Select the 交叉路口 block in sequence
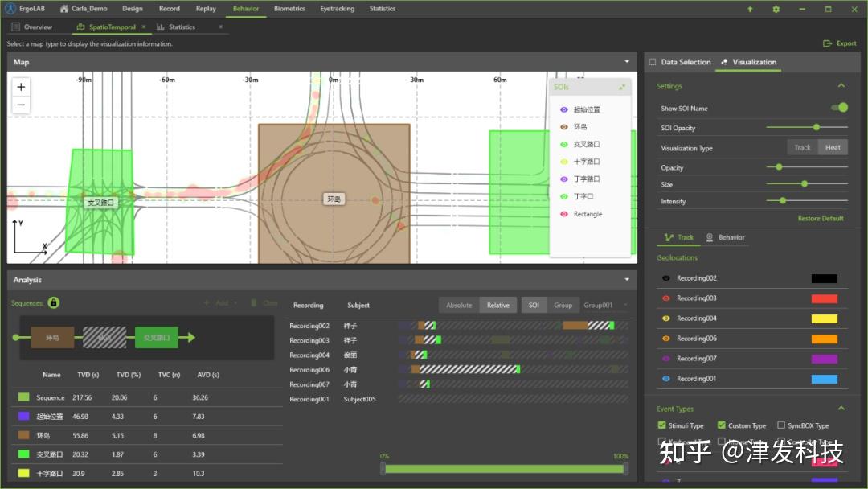Viewport: 868px width, 489px height. tap(157, 337)
